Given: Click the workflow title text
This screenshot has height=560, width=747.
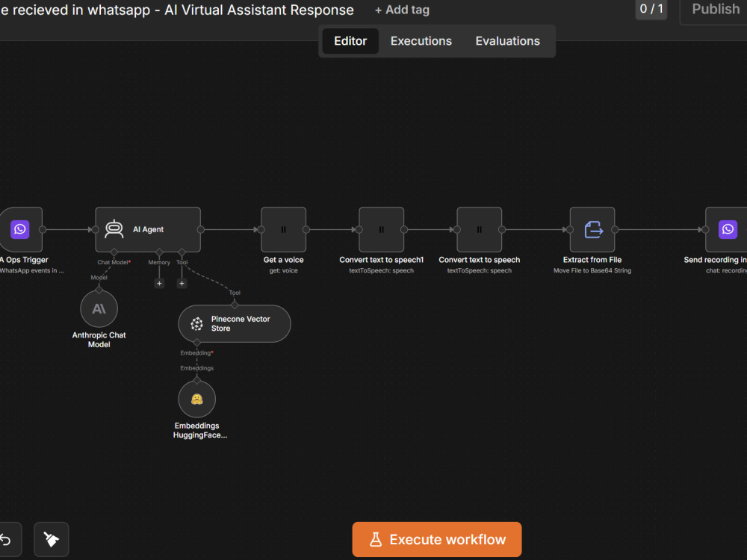Looking at the screenshot, I should 177,10.
